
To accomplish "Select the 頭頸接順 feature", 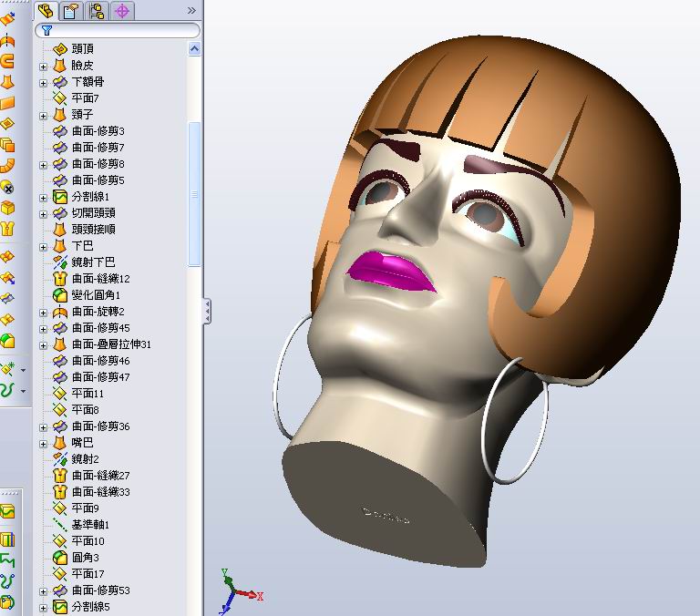I will (x=93, y=229).
